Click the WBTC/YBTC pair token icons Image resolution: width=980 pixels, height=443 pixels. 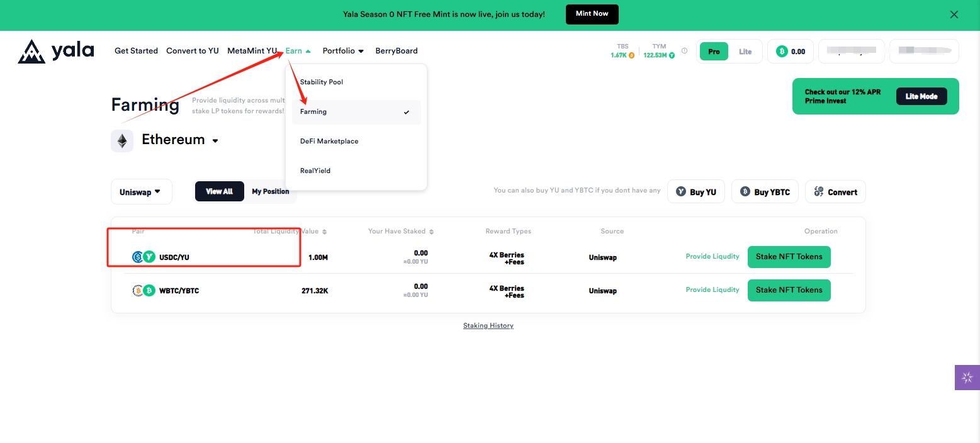[143, 290]
